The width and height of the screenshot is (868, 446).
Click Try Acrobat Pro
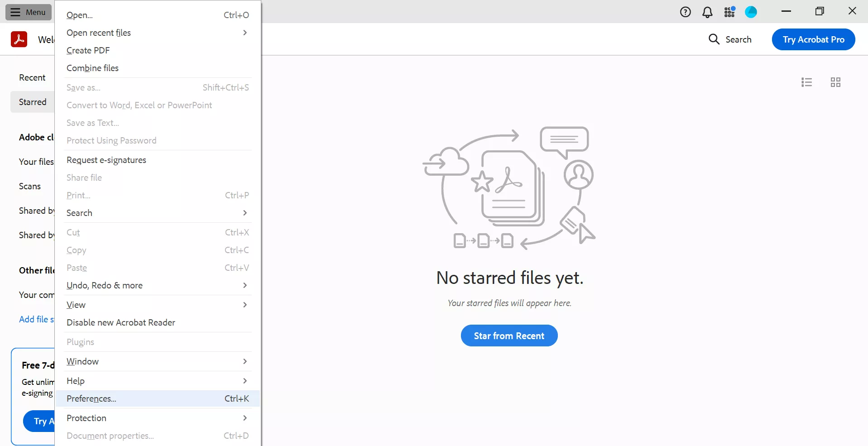tap(813, 39)
